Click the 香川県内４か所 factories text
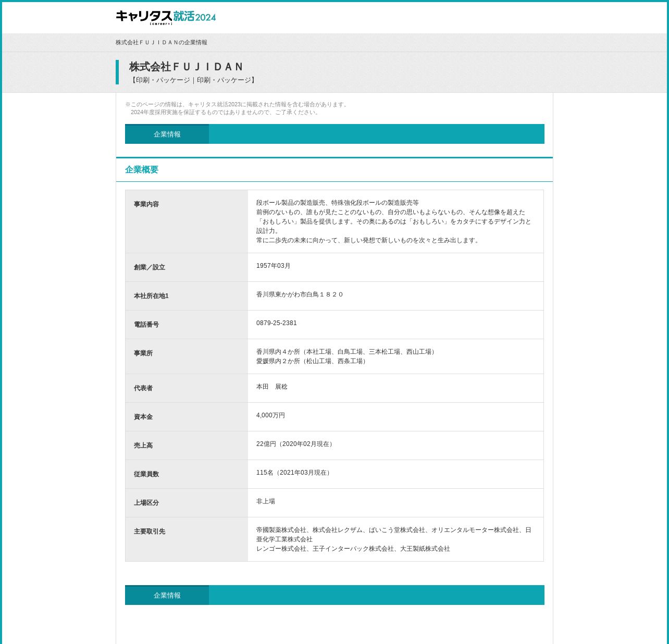The width and height of the screenshot is (669, 644). click(346, 352)
